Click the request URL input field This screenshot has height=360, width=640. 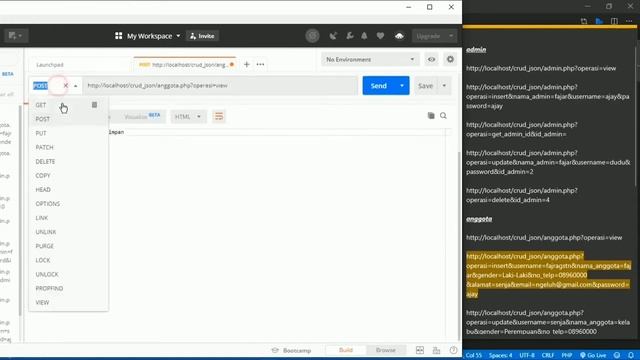click(x=220, y=86)
